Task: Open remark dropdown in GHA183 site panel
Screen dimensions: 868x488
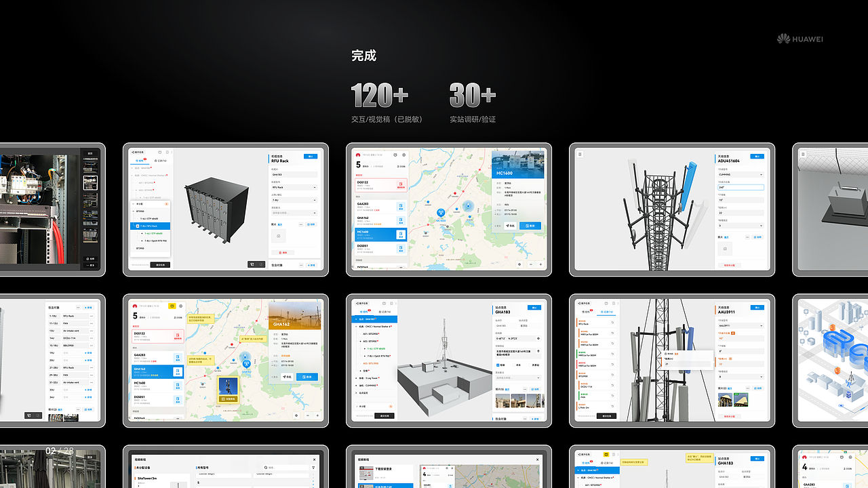Action: [518, 378]
